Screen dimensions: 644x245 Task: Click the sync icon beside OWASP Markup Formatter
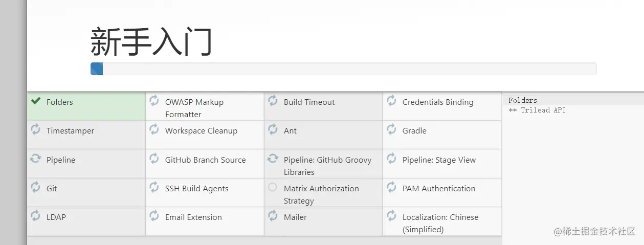tap(154, 101)
